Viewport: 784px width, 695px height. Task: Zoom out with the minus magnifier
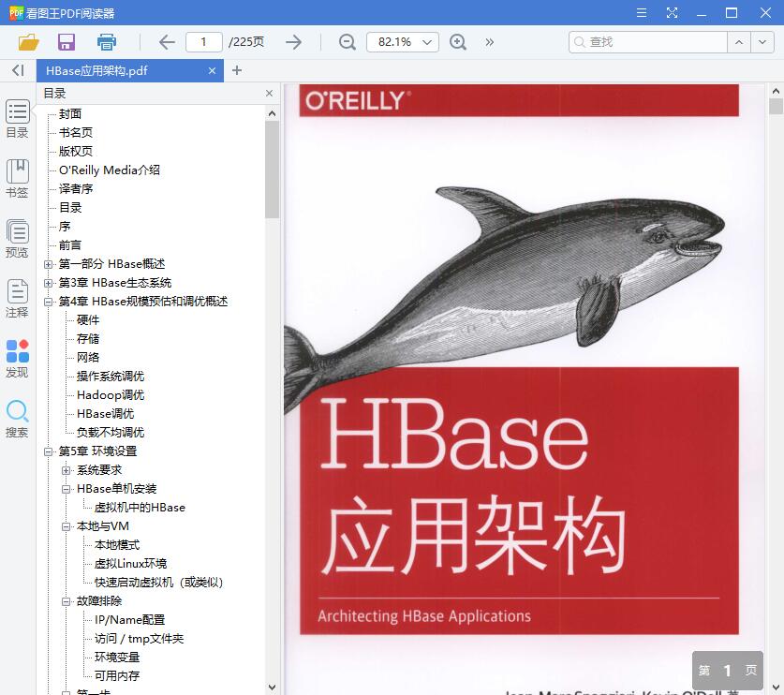(x=347, y=42)
